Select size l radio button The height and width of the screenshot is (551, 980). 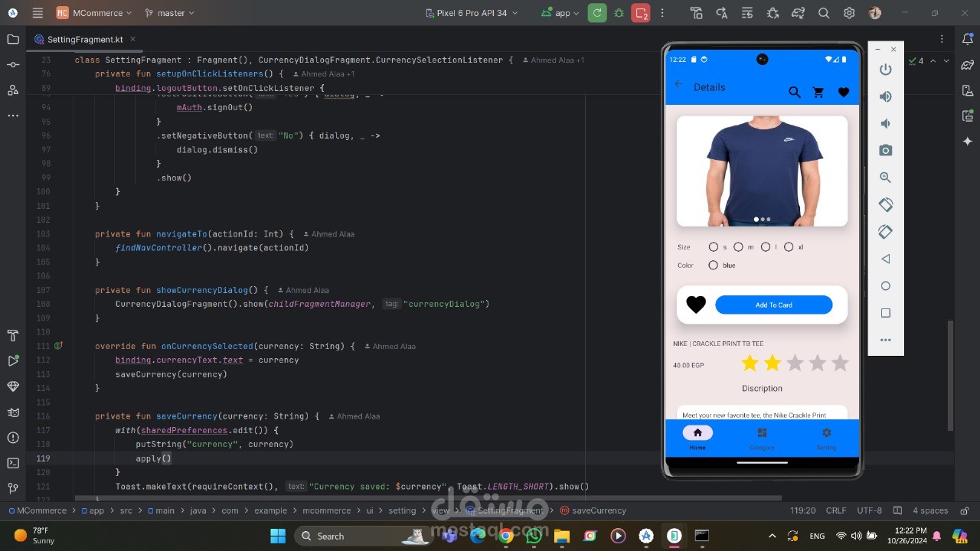765,246
